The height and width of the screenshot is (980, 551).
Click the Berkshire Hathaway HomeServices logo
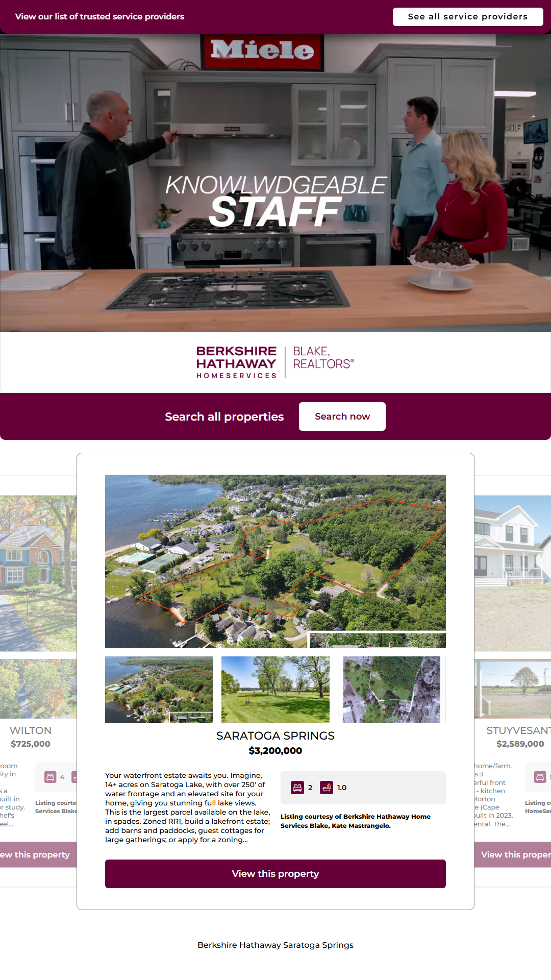point(236,362)
